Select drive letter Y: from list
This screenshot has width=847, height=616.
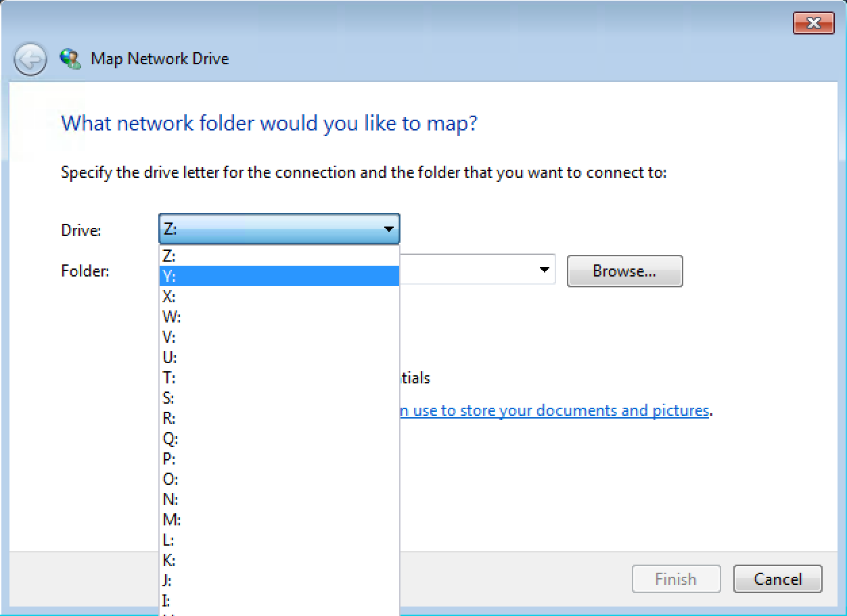(x=279, y=276)
